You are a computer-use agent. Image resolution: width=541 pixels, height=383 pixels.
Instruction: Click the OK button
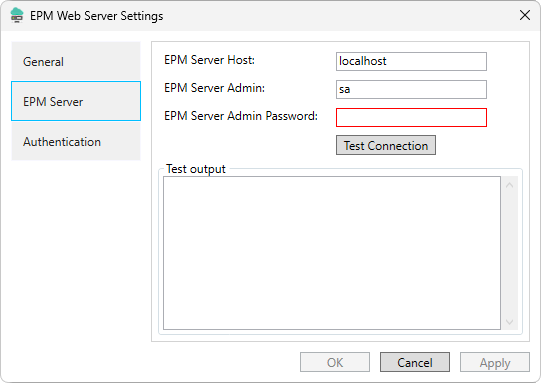coord(335,362)
